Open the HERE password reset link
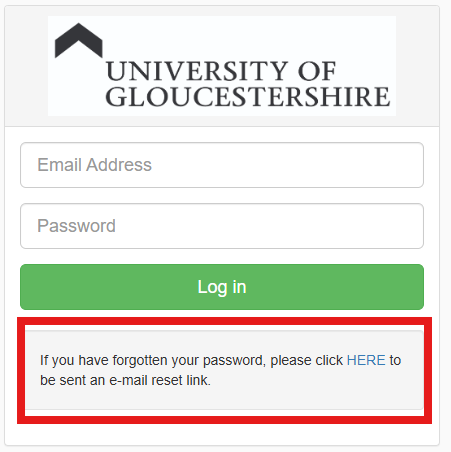Viewport: 451px width, 452px height. pyautogui.click(x=366, y=360)
